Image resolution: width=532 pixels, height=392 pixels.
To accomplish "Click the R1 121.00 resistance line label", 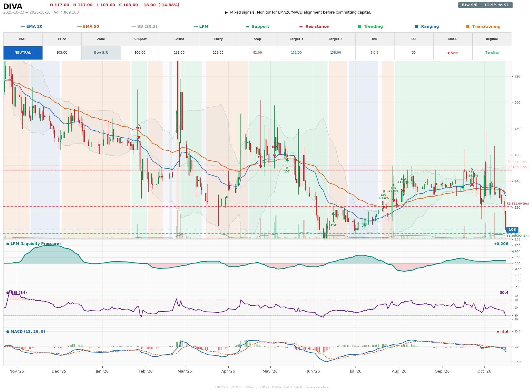I will click(518, 204).
